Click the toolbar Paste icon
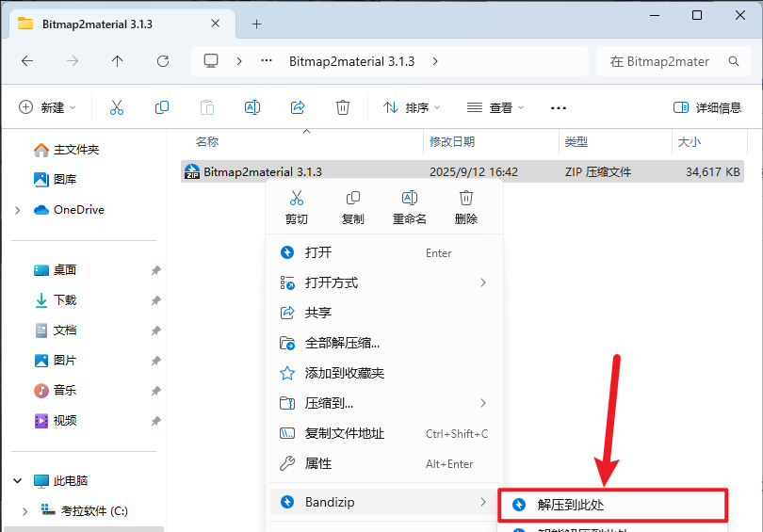The image size is (763, 532). click(207, 107)
